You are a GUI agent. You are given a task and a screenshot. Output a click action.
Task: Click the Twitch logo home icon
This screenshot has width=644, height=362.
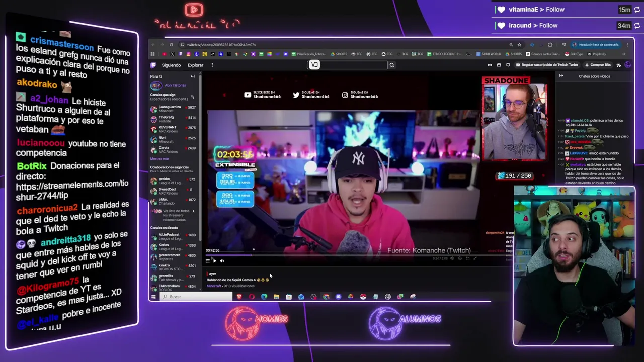[153, 65]
